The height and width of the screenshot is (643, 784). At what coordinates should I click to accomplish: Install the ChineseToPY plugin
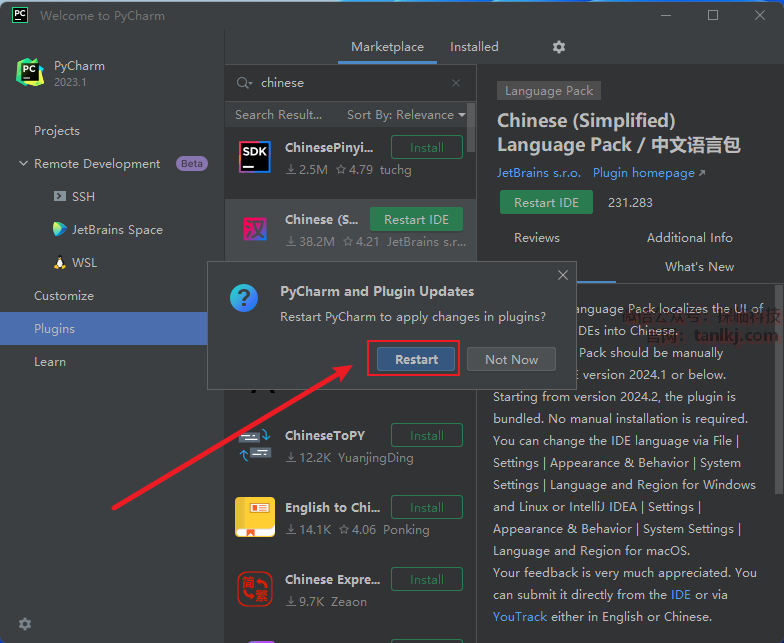[426, 436]
